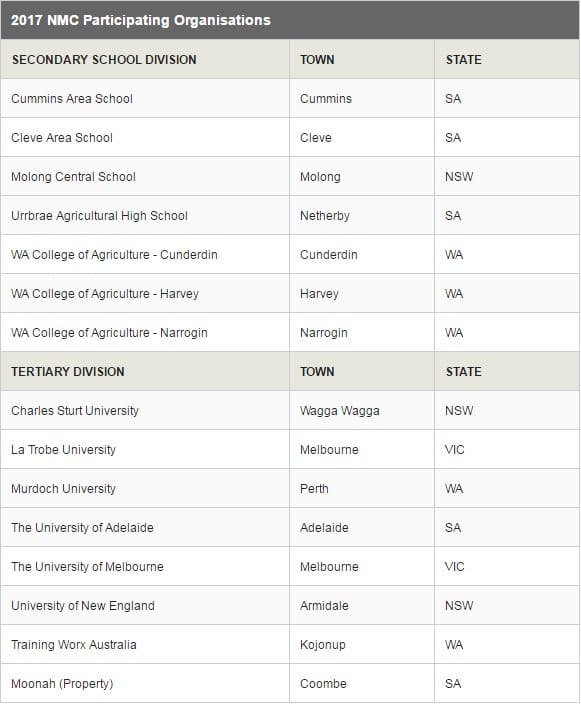Screen dimensions: 581x704
Task: Select The University of Adelaide
Action: tap(82, 528)
